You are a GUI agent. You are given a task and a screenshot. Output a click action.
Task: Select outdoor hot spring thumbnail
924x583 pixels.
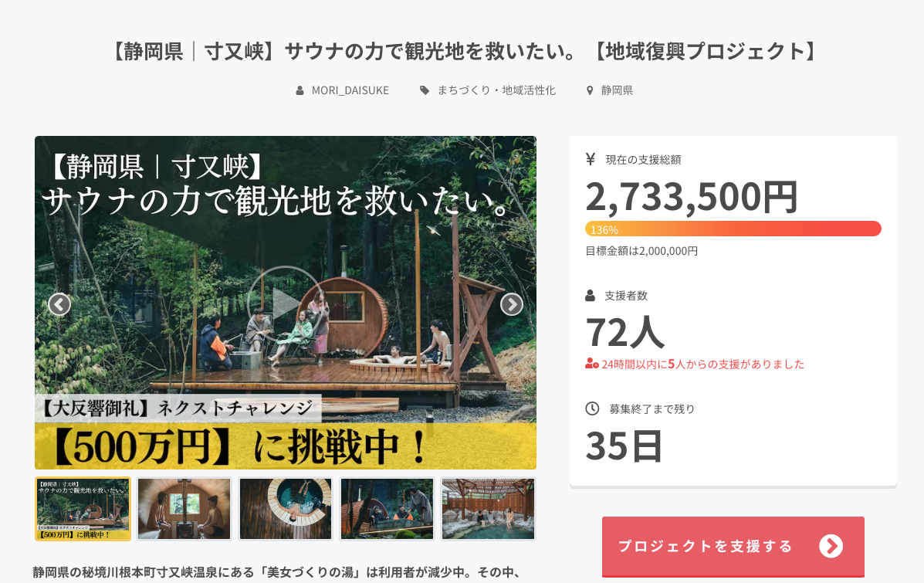pyautogui.click(x=489, y=509)
